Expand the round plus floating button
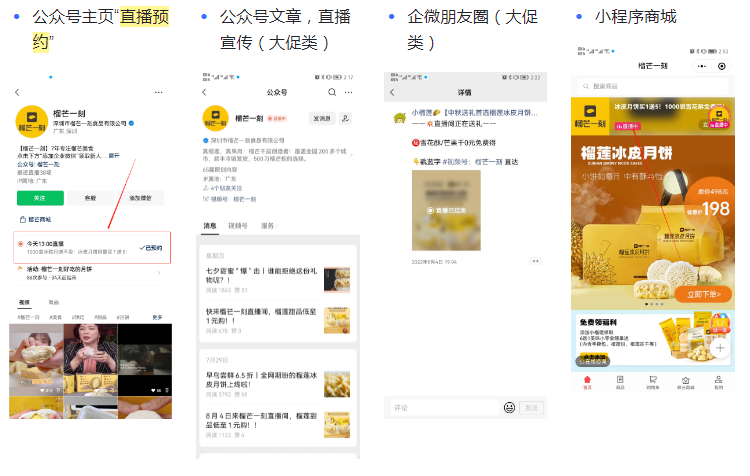The image size is (750, 476). click(720, 350)
